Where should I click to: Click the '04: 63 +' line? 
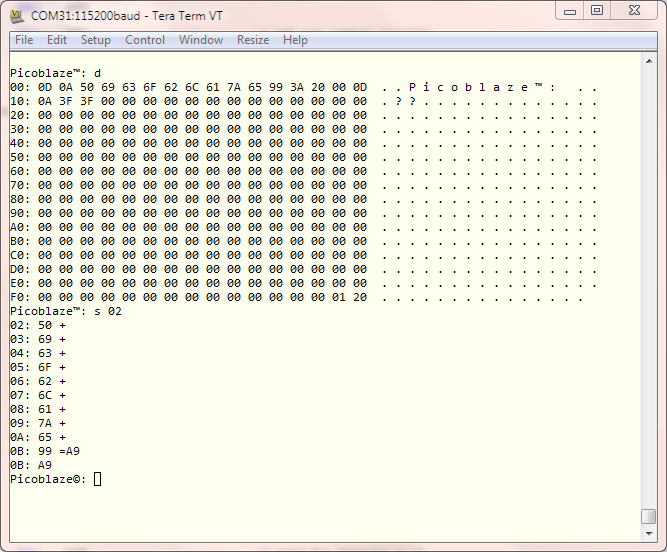click(38, 353)
